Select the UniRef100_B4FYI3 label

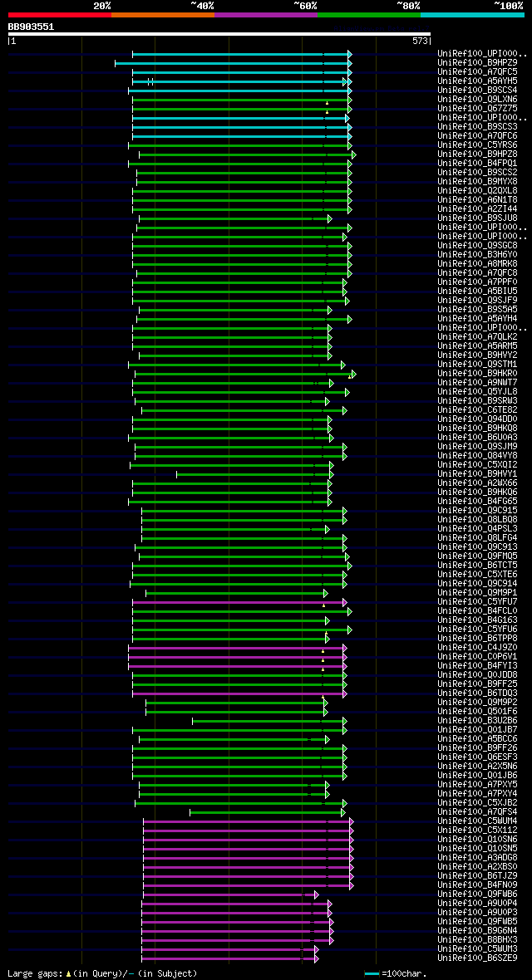477,665
